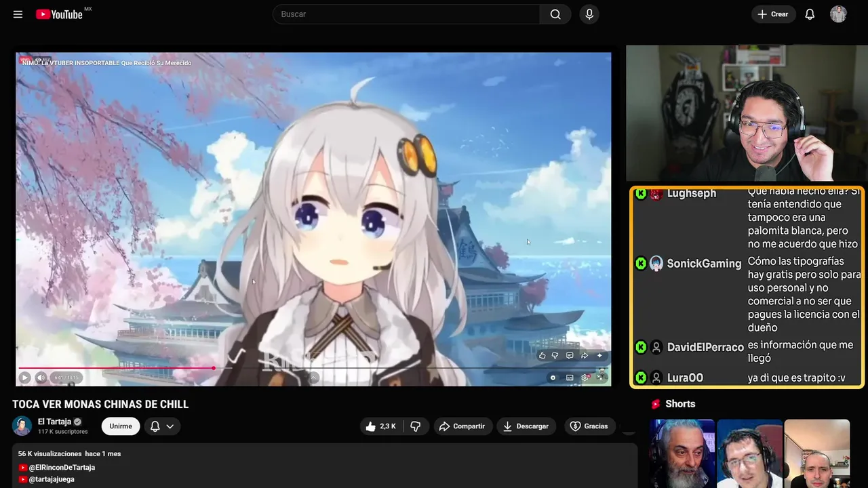Image resolution: width=868 pixels, height=488 pixels.
Task: Open the Crear button
Action: (x=773, y=14)
